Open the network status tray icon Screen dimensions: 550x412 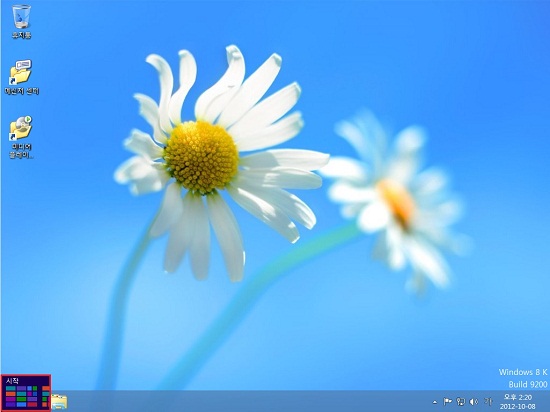(x=461, y=401)
